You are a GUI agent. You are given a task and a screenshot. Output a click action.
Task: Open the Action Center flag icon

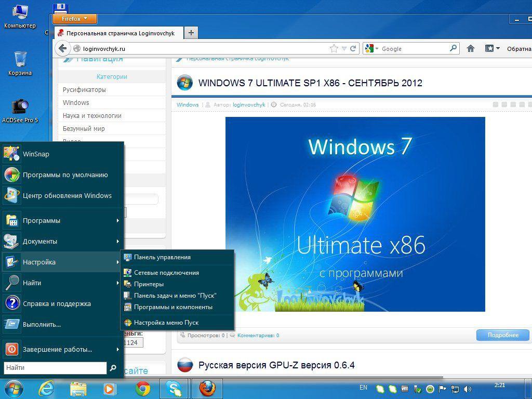[442, 389]
